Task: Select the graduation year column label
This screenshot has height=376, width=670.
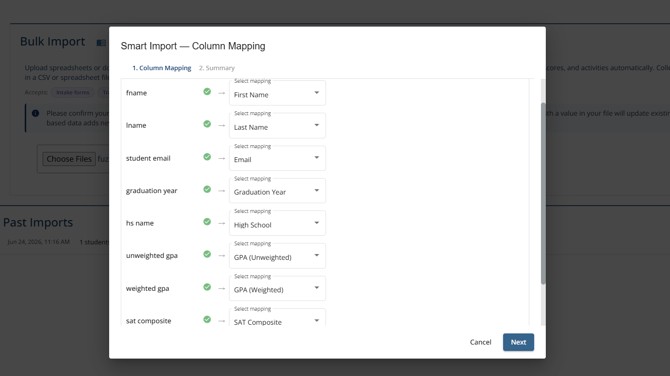Action: 151,191
